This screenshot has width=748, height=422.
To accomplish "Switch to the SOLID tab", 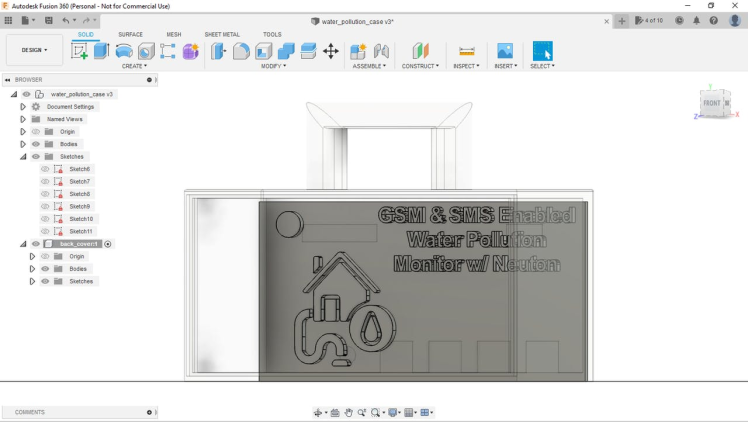I will pos(86,34).
